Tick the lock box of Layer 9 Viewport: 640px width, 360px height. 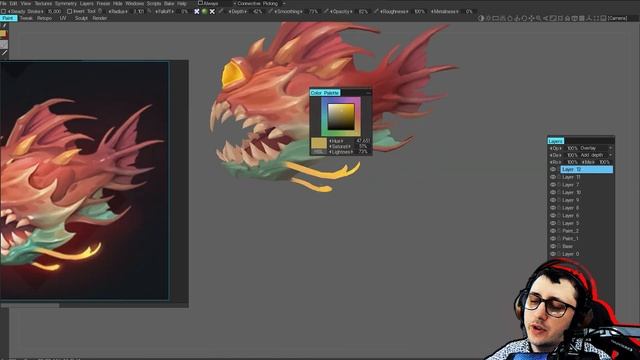click(x=559, y=200)
